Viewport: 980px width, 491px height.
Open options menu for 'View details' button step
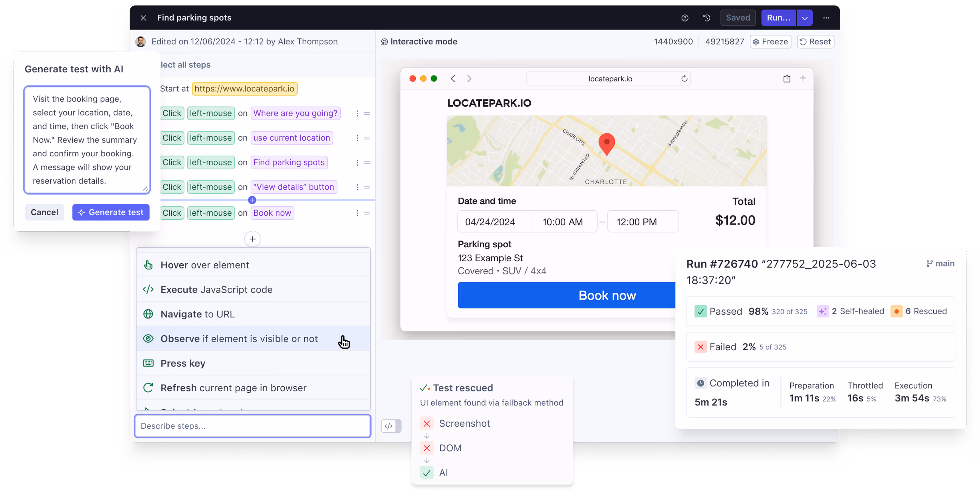click(357, 187)
